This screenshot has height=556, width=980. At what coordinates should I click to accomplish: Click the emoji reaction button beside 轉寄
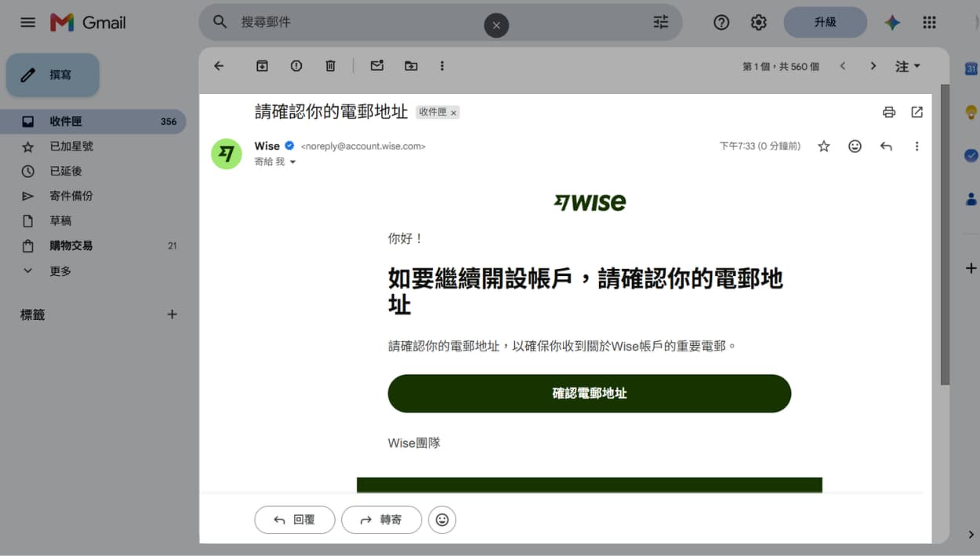click(x=442, y=520)
